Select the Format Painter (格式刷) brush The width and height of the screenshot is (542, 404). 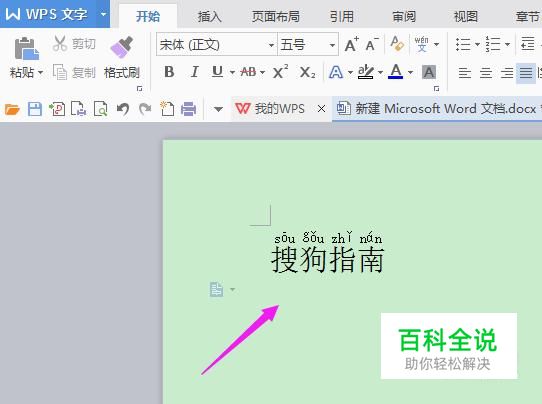[122, 47]
